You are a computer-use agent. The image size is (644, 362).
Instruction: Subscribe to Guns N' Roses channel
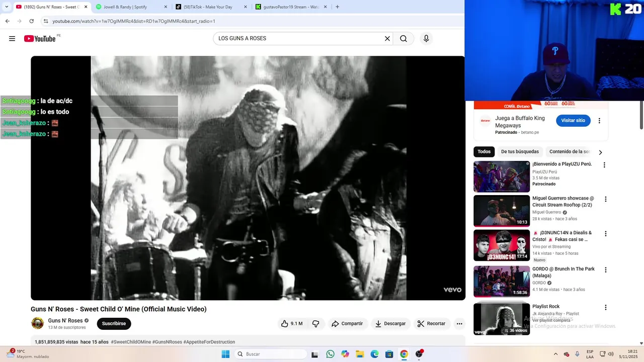pos(114,324)
